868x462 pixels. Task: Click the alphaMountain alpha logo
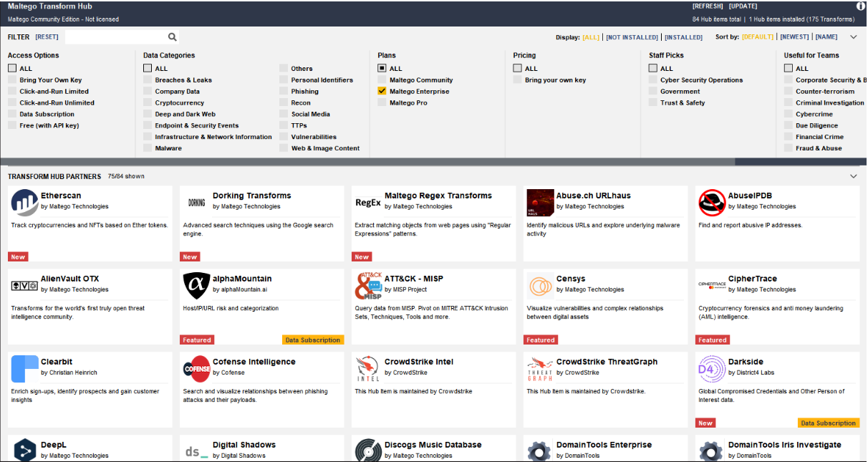197,286
